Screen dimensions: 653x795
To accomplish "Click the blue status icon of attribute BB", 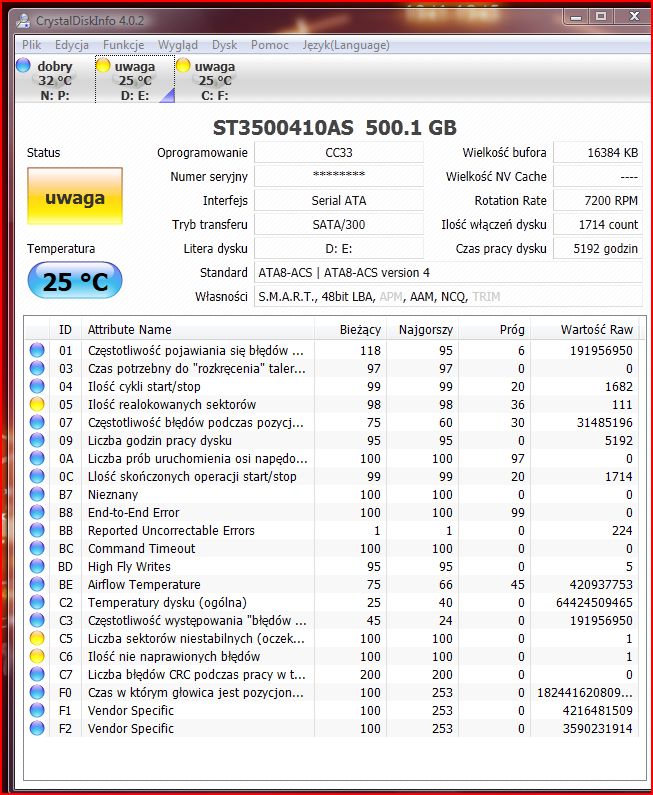I will [37, 530].
